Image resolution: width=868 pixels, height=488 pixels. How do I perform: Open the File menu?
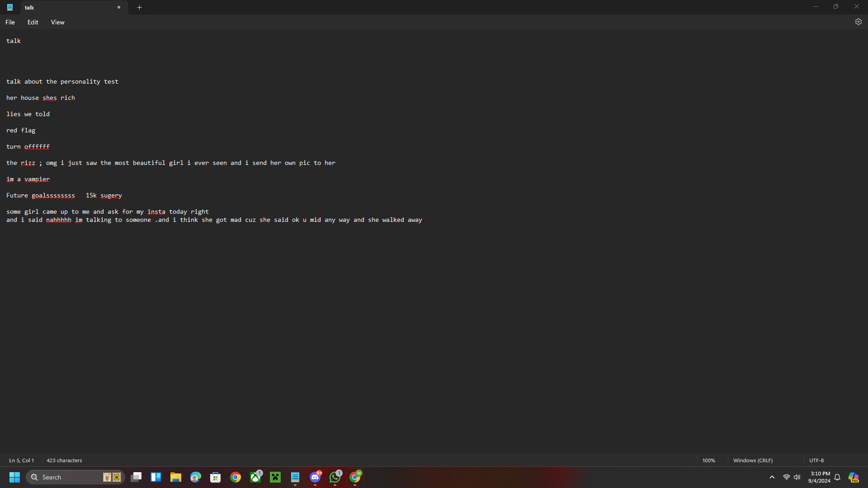tap(9, 22)
